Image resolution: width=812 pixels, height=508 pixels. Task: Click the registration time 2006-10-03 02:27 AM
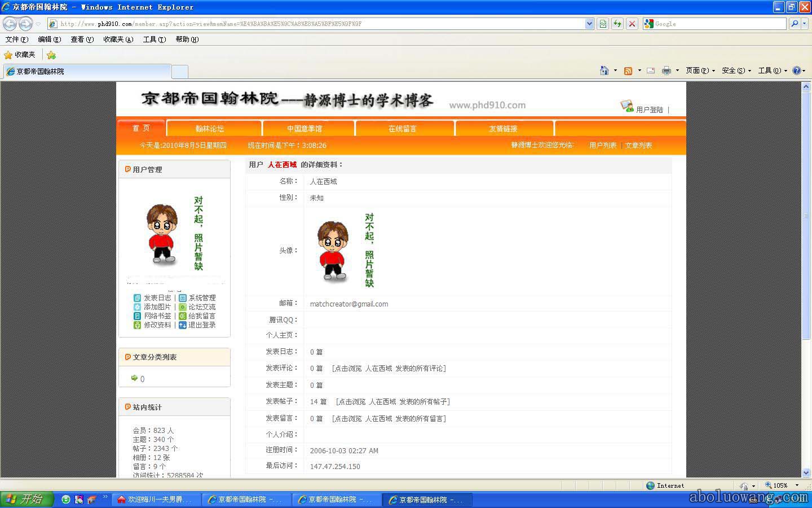[x=344, y=451]
